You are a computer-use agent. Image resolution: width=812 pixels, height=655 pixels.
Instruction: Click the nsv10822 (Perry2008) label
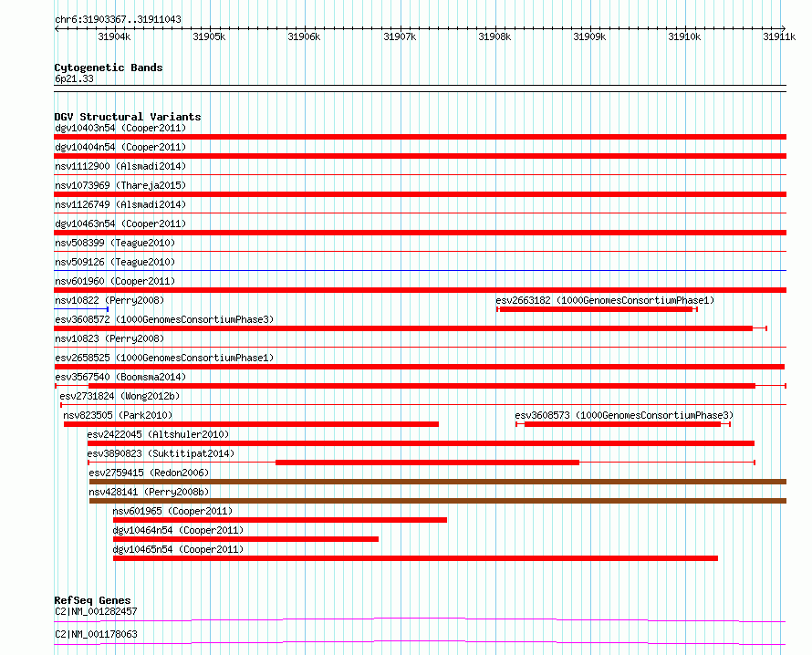109,300
